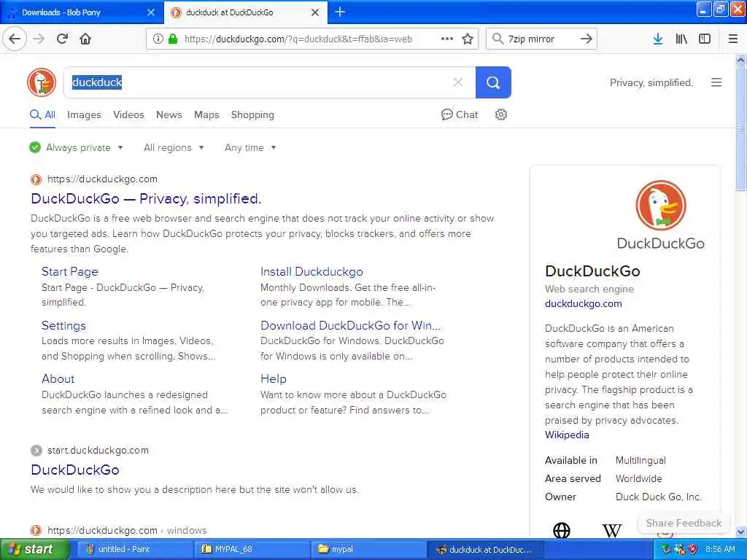The width and height of the screenshot is (747, 560).
Task: Open the Wikipedia source link
Action: 567,435
